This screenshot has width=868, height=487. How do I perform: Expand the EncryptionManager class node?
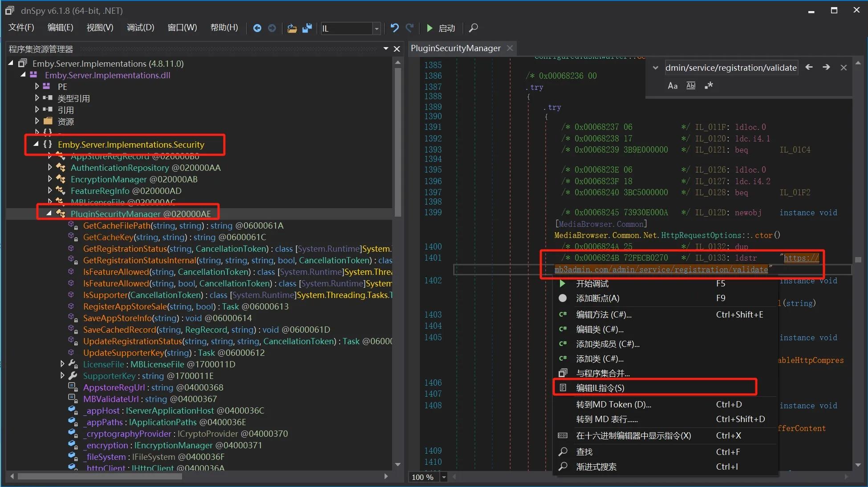[x=50, y=179]
